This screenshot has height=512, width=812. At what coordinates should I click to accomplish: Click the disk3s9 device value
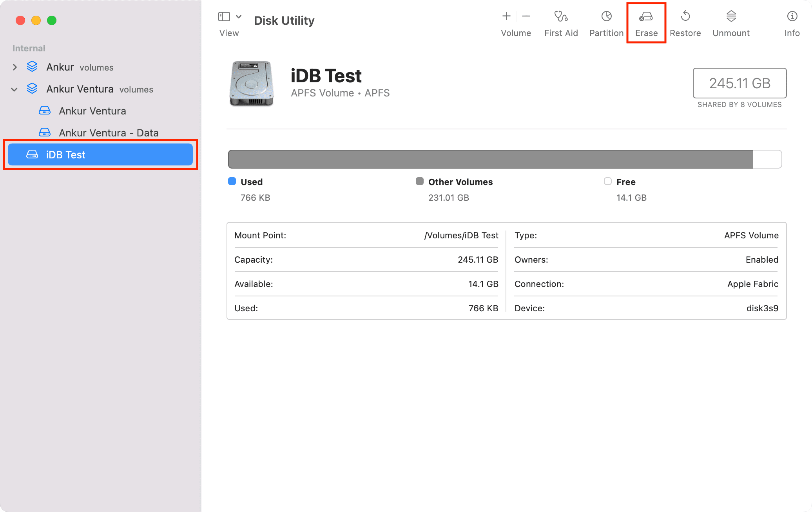[762, 308]
